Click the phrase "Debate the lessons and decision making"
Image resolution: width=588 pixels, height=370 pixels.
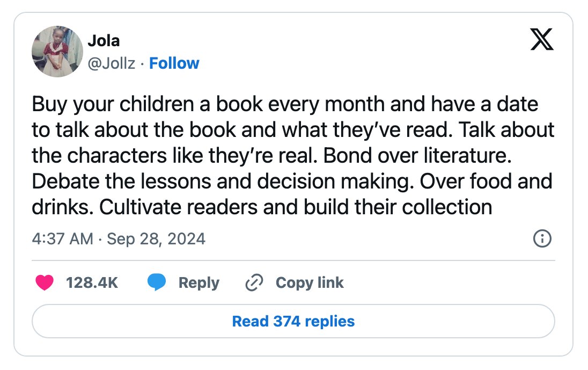click(223, 182)
